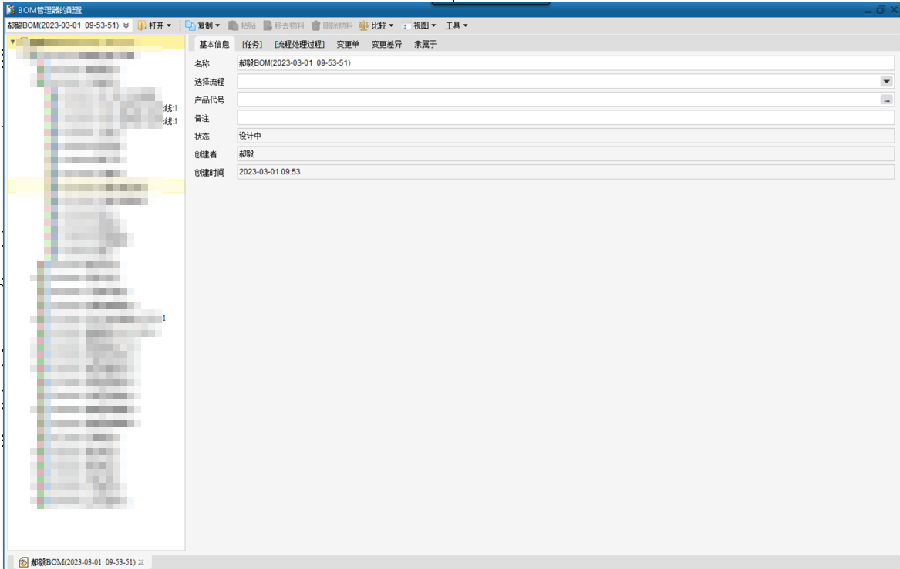The image size is (900, 569).
Task: Click into the 名称 name field
Action: (565, 63)
